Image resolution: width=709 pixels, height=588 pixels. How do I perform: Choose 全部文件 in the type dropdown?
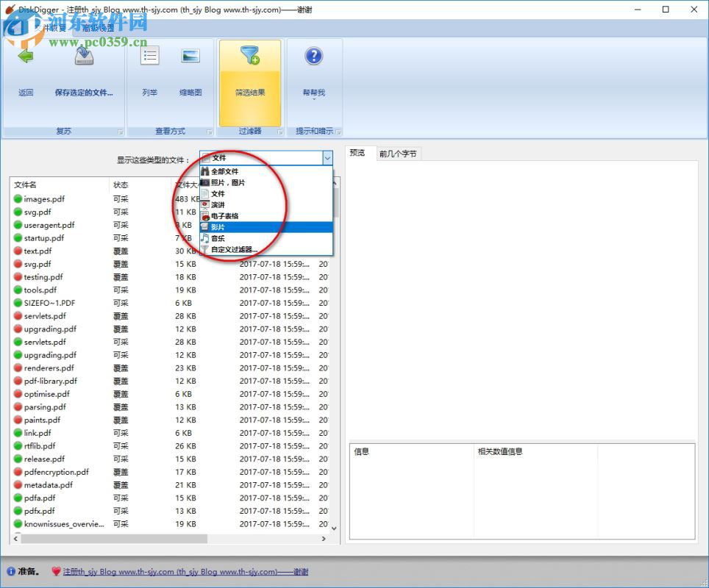tap(266, 171)
